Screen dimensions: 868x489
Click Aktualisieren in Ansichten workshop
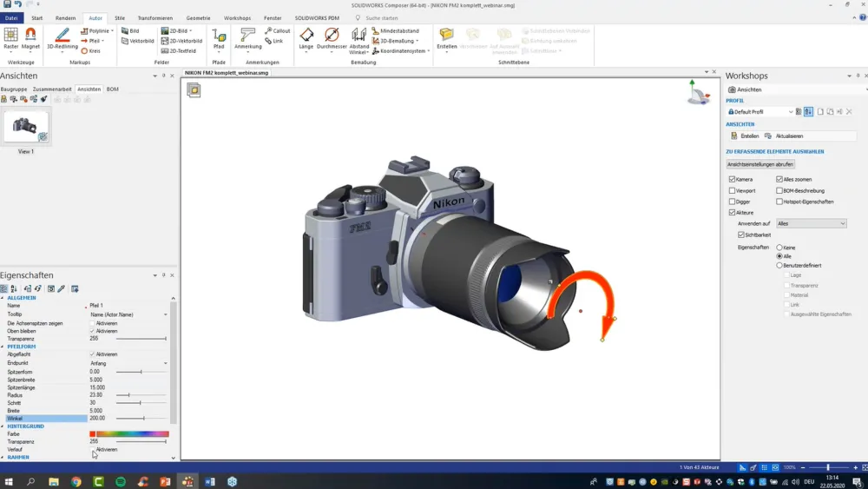784,135
